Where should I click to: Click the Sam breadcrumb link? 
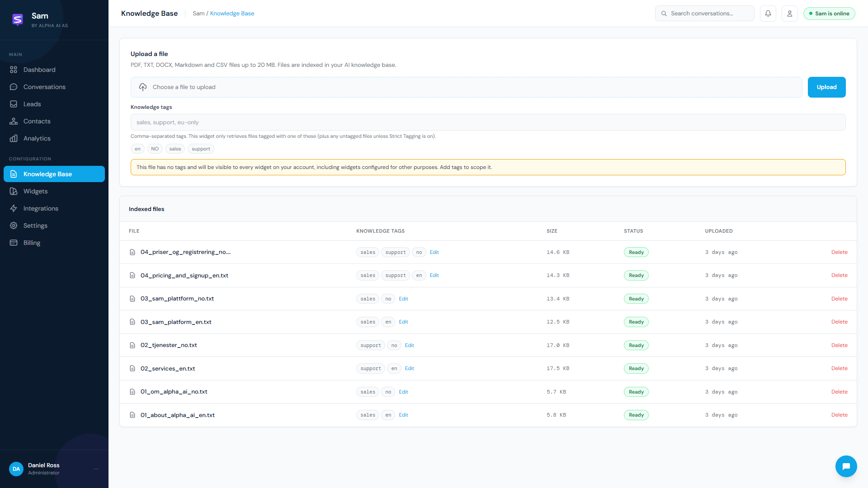198,14
